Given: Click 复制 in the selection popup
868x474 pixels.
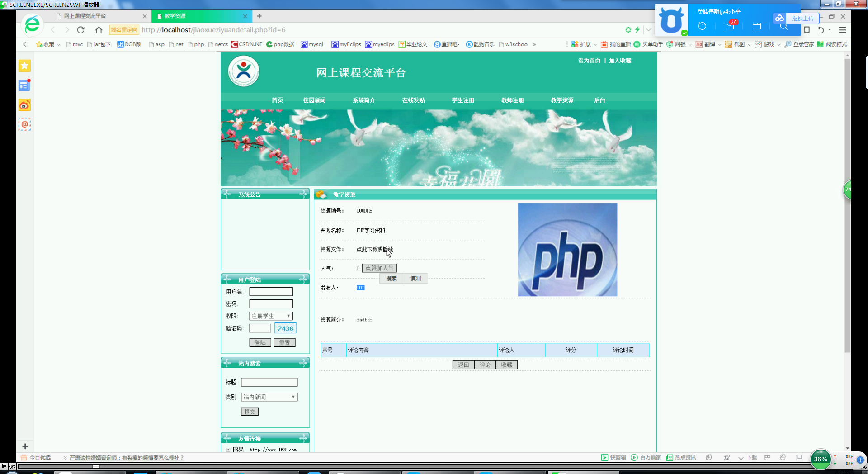Looking at the screenshot, I should 415,279.
